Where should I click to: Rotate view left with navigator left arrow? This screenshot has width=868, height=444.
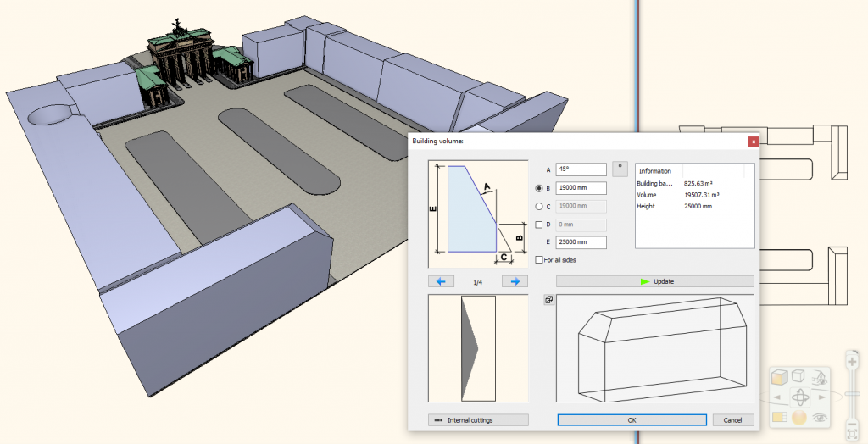[x=777, y=397]
